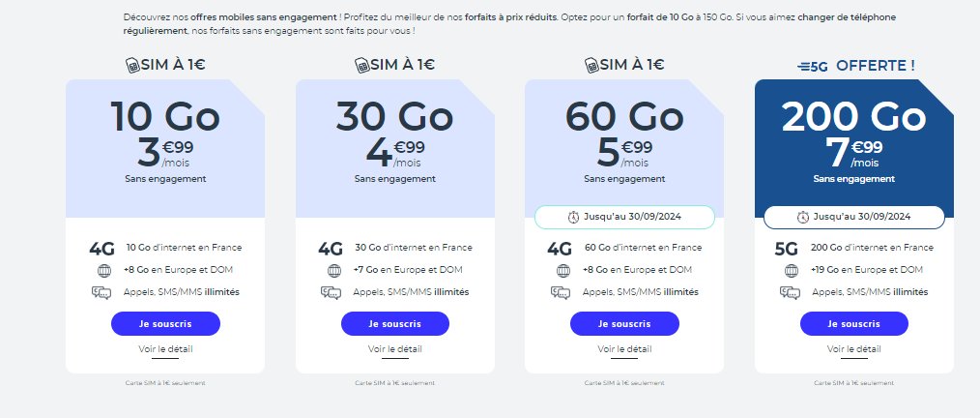The height and width of the screenshot is (418, 980).
Task: Click the SIM card icon above 10 Go plan
Action: click(133, 66)
